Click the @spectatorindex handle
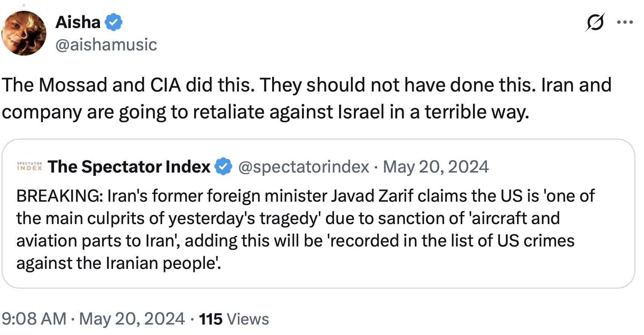This screenshot has height=335, width=644. click(304, 167)
